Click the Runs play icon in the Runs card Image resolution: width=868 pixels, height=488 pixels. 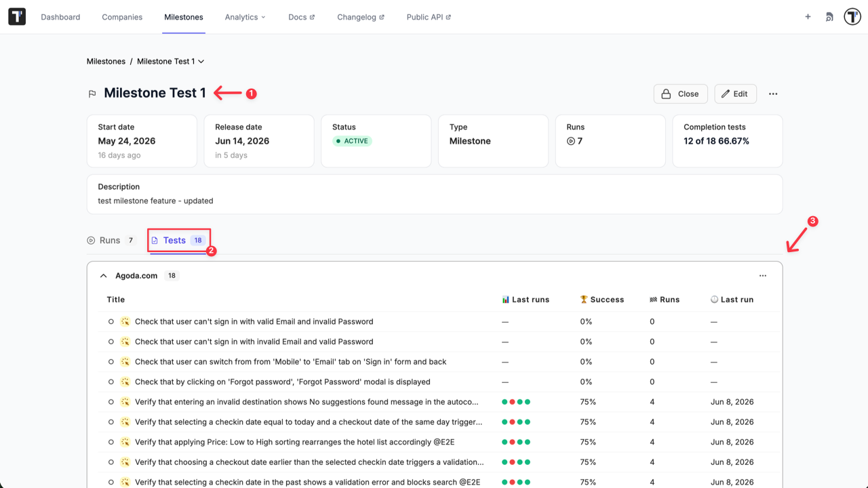click(571, 141)
